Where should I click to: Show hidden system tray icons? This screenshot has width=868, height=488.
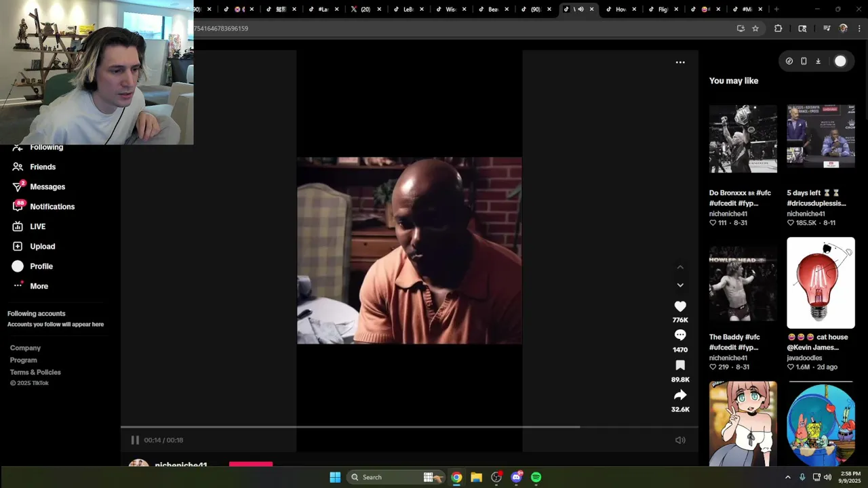pos(787,477)
